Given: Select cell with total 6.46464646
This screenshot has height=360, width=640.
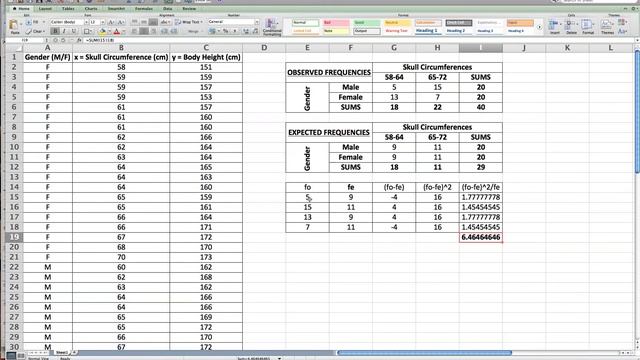Looking at the screenshot, I should [481, 237].
